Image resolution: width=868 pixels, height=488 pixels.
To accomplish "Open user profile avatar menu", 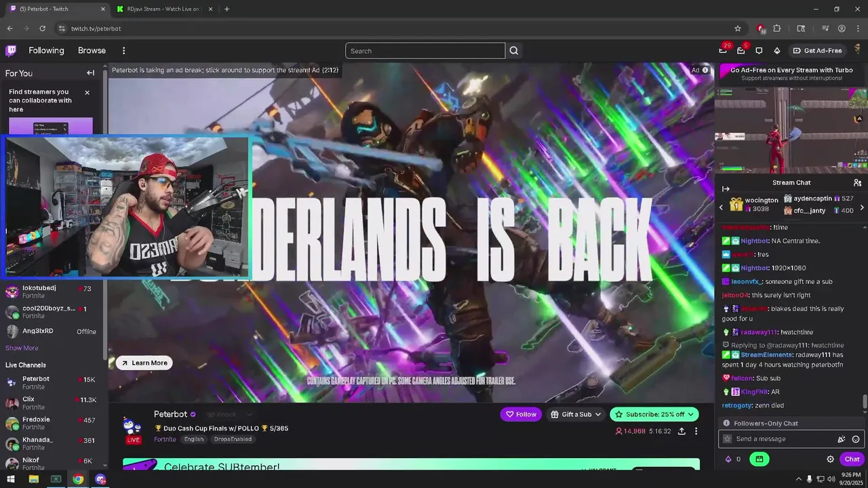I will point(857,50).
